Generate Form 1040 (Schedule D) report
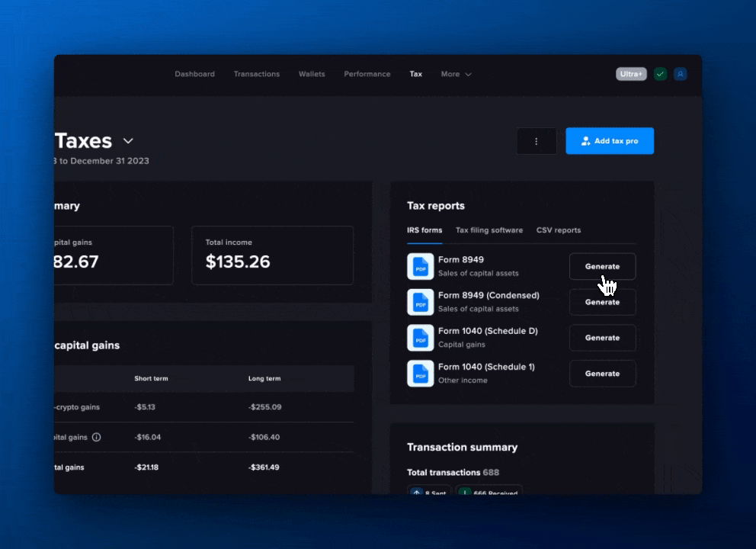Screen dimensions: 756x549 pyautogui.click(x=602, y=338)
